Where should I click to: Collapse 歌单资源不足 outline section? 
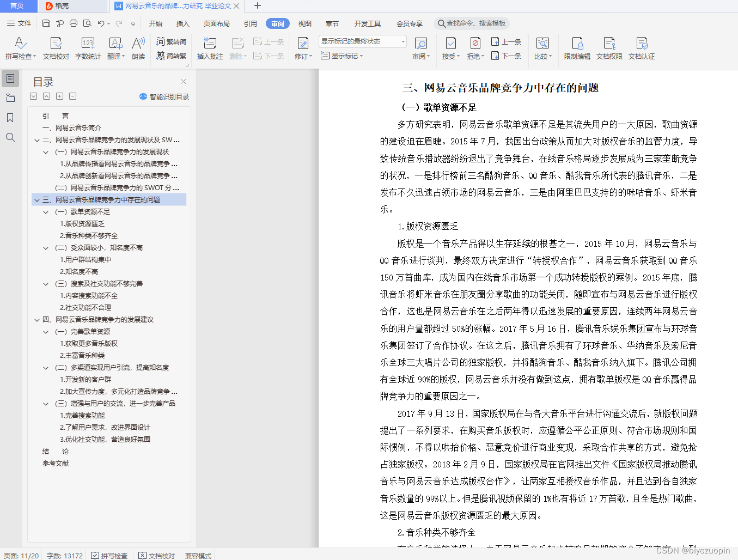[x=46, y=212]
